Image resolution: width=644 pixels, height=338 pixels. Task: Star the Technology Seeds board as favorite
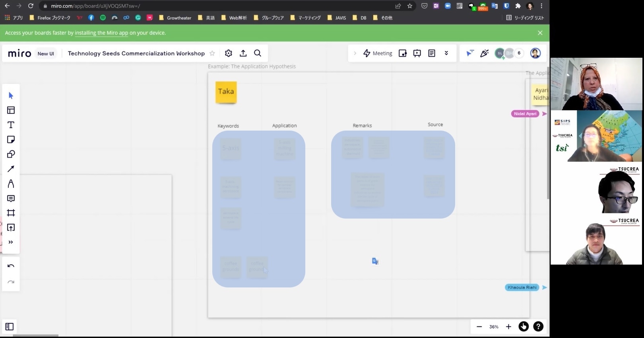(x=212, y=53)
